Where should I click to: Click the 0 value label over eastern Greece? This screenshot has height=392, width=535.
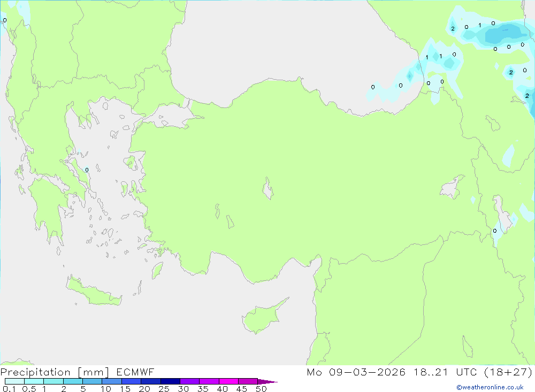tap(87, 170)
